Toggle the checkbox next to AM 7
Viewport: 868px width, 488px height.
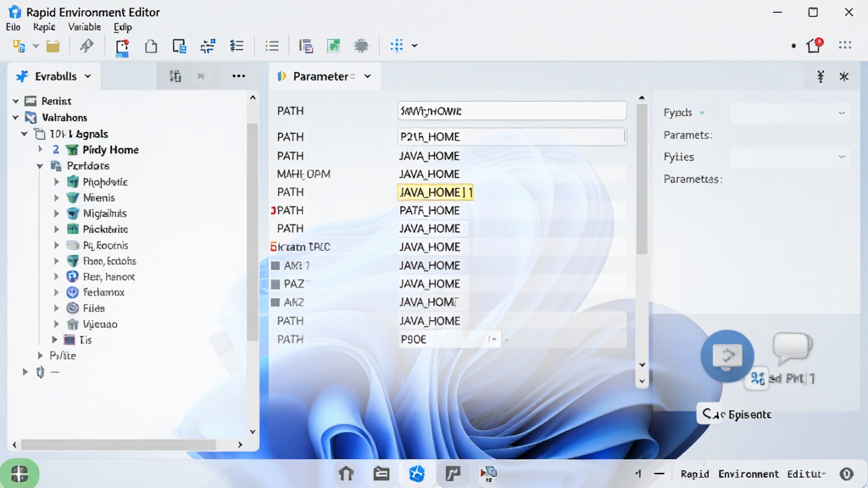(275, 265)
